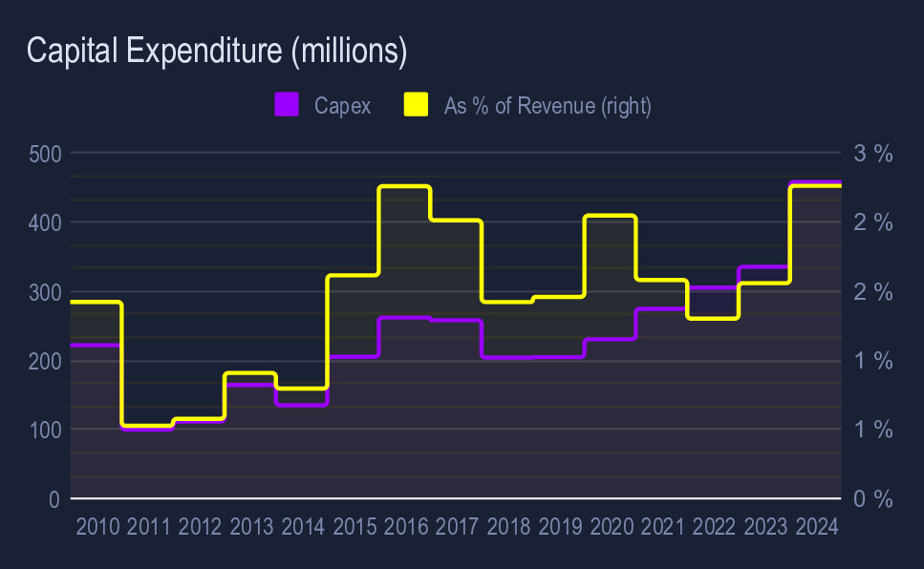Click the 200 left axis label

tap(45, 362)
